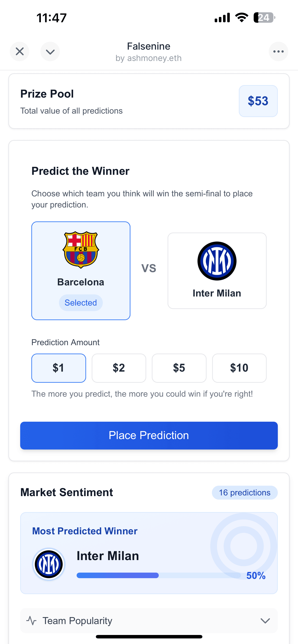Select the Inter Milan team name

pos(217,293)
